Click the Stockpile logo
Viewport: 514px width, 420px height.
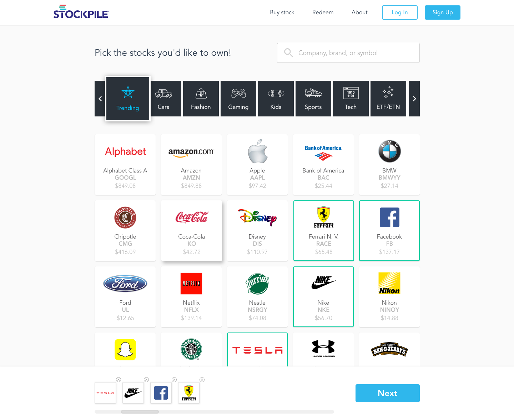(x=81, y=12)
